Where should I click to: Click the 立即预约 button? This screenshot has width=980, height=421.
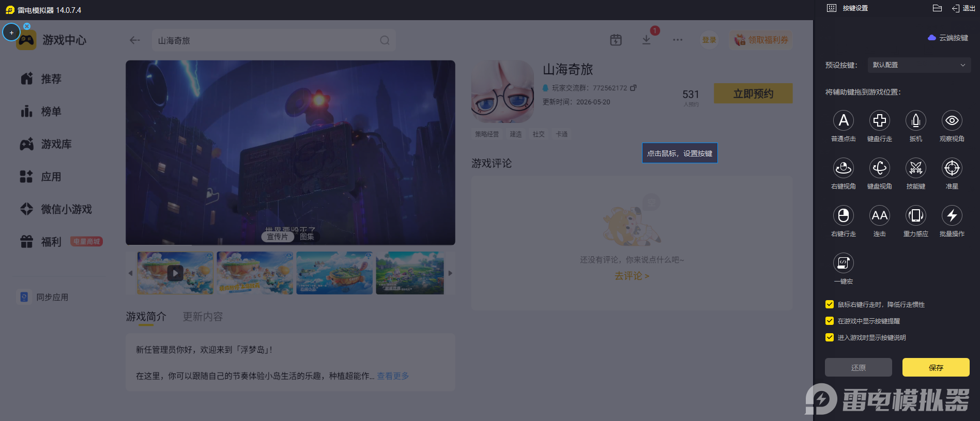tap(753, 93)
